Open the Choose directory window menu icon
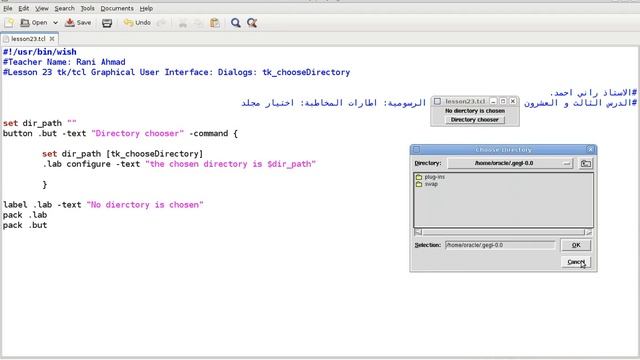640x360 pixels. [416, 149]
